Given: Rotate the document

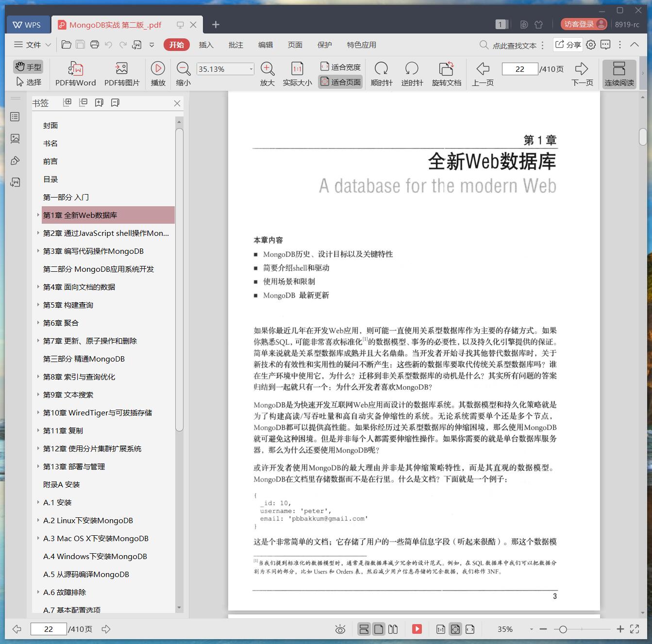Looking at the screenshot, I should tap(446, 74).
